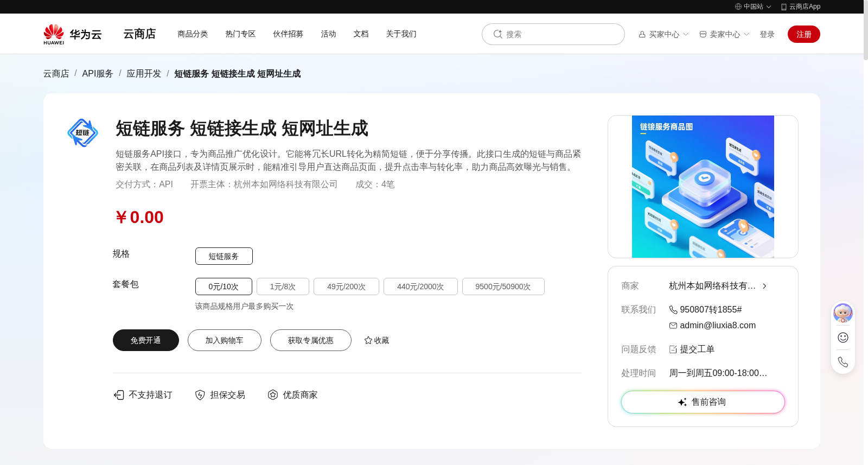Go to 应用开发 breadcrumb link
The image size is (868, 465).
click(x=144, y=74)
